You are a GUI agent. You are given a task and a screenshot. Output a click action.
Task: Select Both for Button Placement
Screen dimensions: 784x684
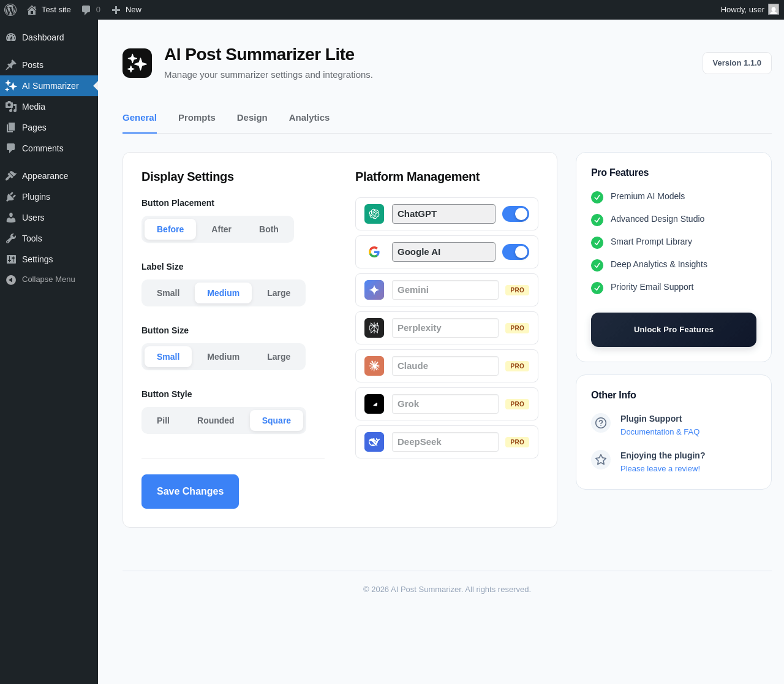(x=269, y=229)
